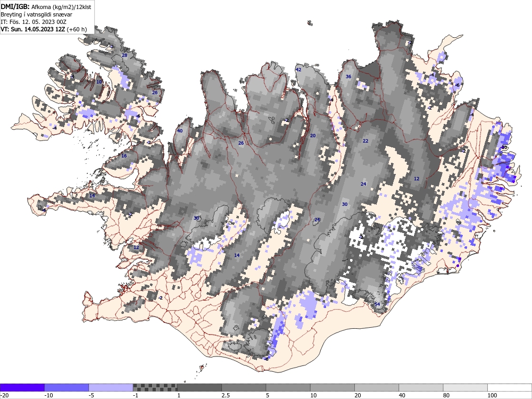Click the map value "-8" on the south coast
The height and width of the screenshot is (399, 532).
tap(267, 359)
